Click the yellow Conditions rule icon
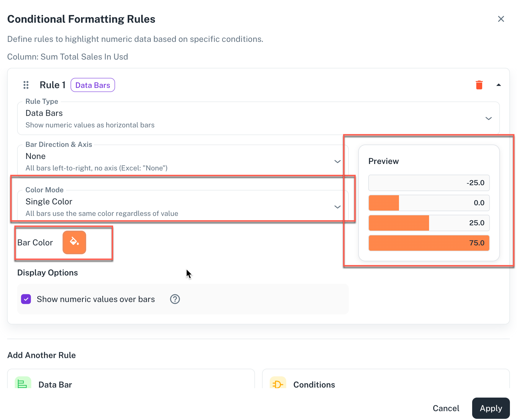Screen dimensions: 517x420 point(278,383)
